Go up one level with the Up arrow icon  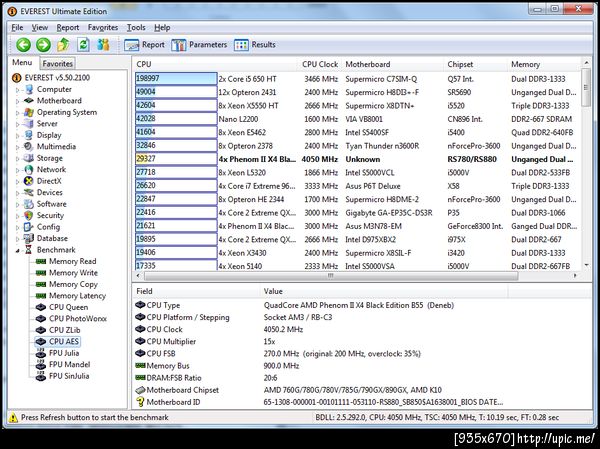tap(63, 45)
